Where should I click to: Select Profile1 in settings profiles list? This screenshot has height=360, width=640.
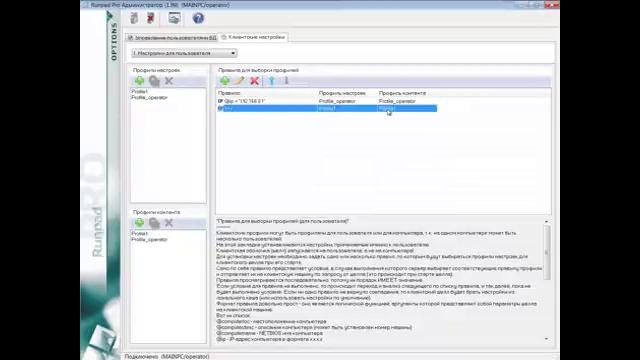click(x=140, y=91)
